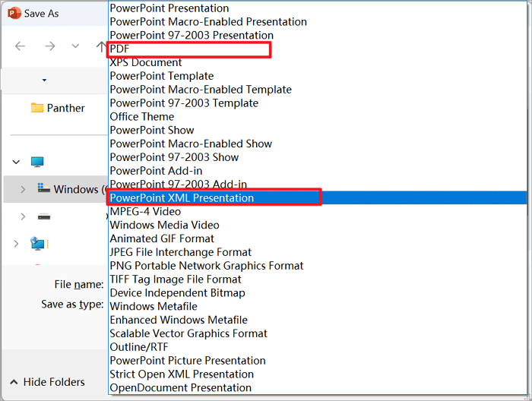Pick PowerPoint Macro-Enabled Template
Screen dimensions: 532x401
(x=318, y=90)
